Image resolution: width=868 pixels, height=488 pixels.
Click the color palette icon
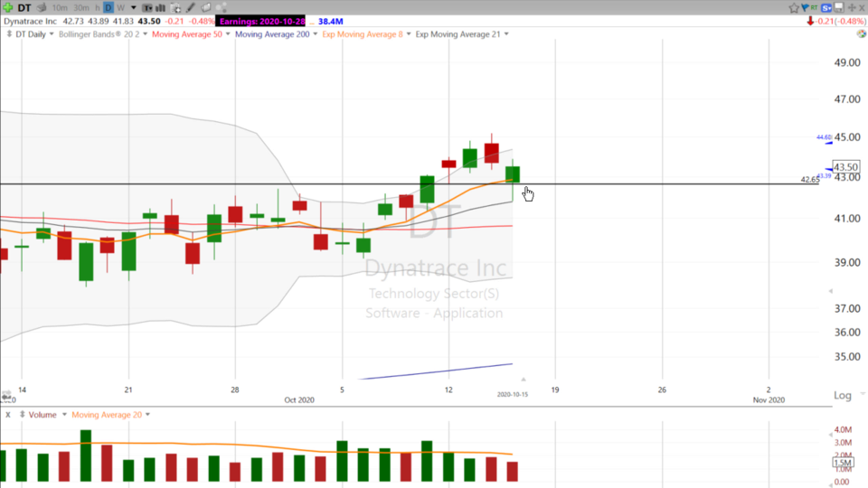coord(862,33)
